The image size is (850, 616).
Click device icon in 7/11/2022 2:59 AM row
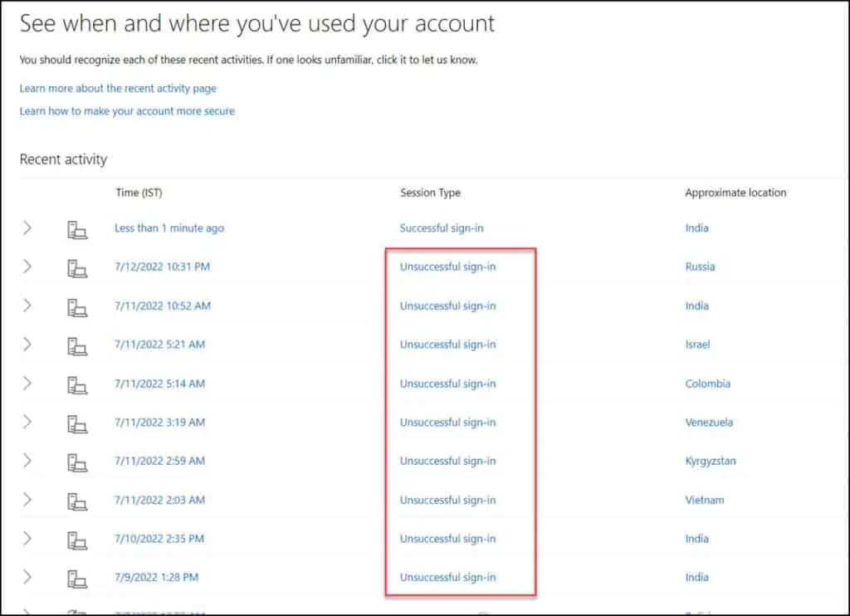pos(77,462)
